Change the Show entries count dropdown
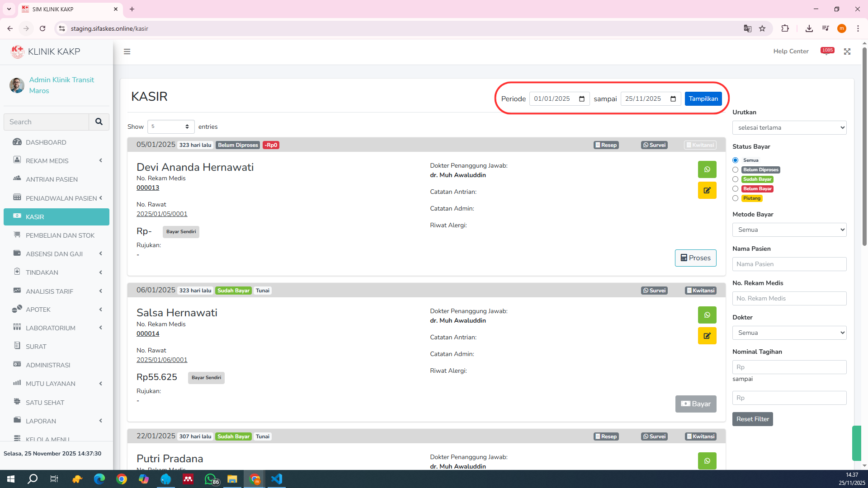Viewport: 868px width, 488px height. (170, 127)
